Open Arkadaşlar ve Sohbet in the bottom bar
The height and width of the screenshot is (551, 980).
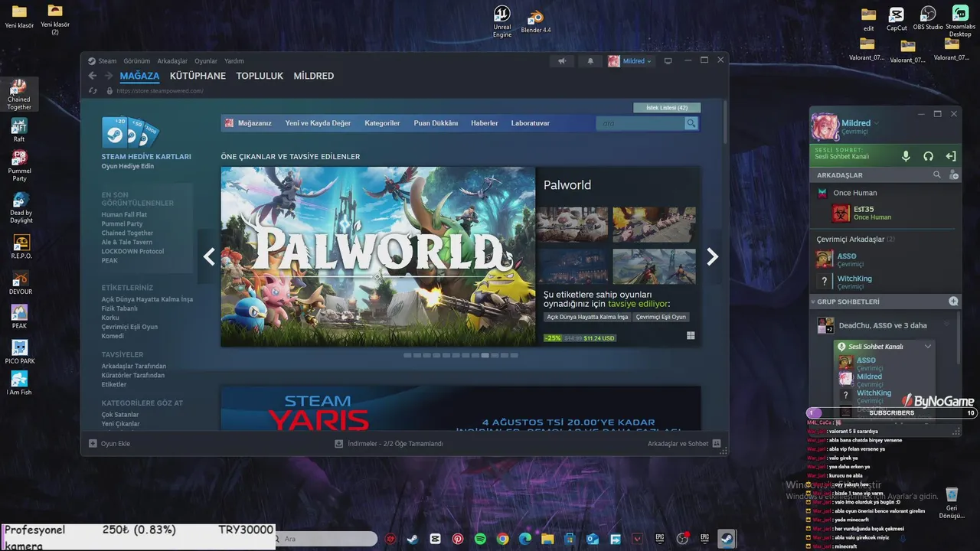coord(684,443)
